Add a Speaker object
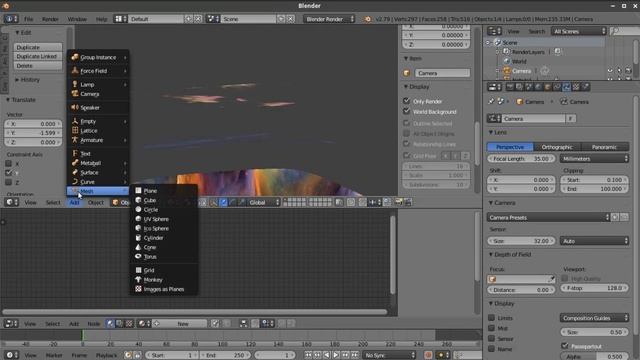Viewport: 640px width, 360px height. 98,107
